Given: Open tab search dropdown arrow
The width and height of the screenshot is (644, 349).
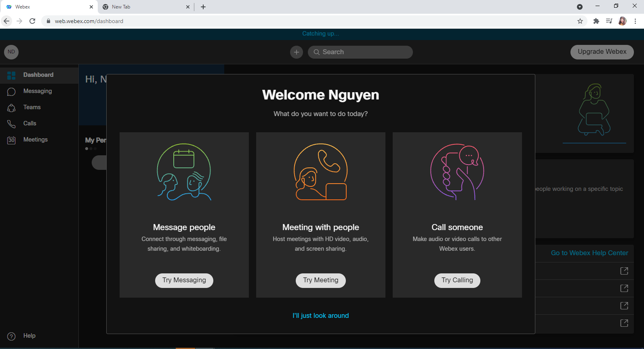Looking at the screenshot, I should coord(580,7).
